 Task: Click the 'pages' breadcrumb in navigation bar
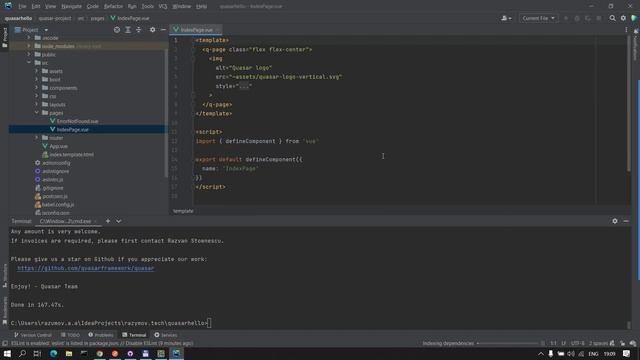97,18
